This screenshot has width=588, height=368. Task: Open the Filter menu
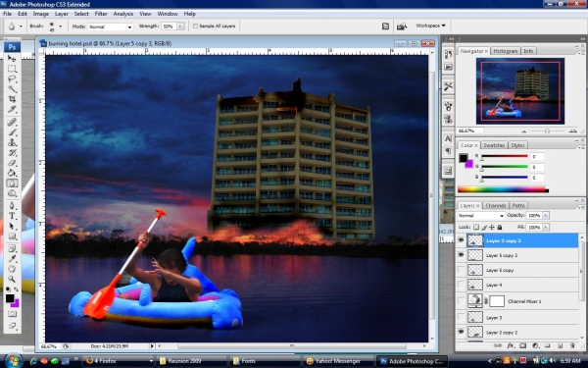[x=101, y=14]
